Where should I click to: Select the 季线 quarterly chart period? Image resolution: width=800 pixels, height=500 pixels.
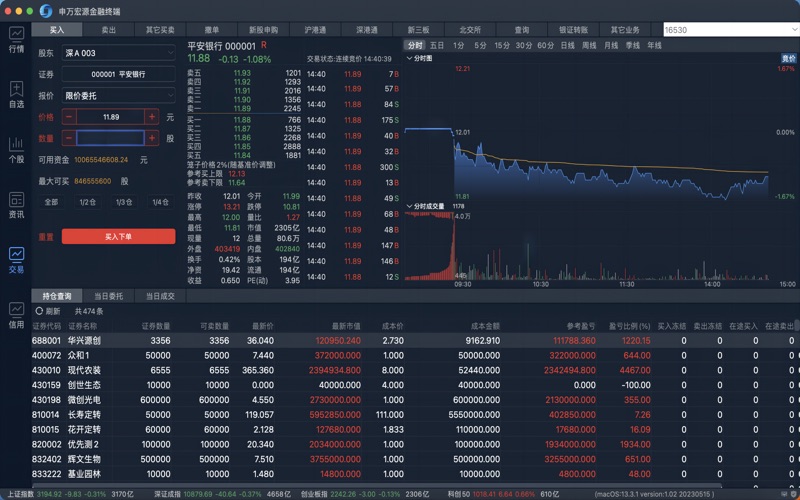coord(633,45)
